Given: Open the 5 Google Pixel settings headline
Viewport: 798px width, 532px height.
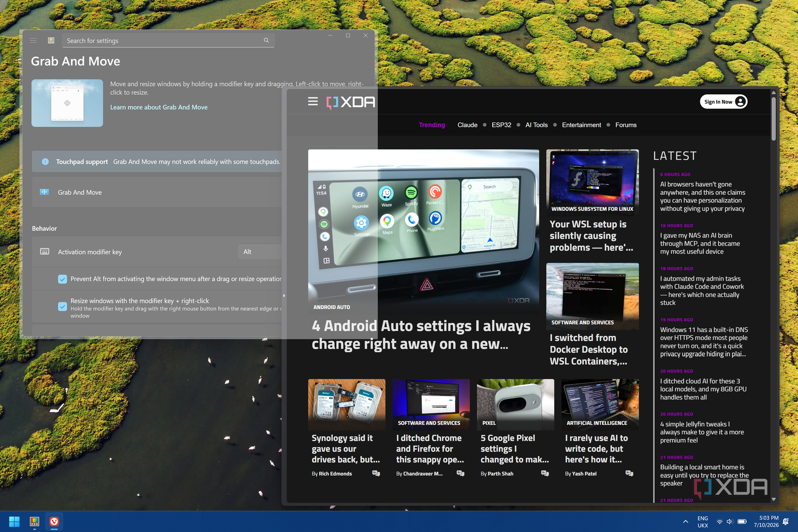Looking at the screenshot, I should pos(515,449).
